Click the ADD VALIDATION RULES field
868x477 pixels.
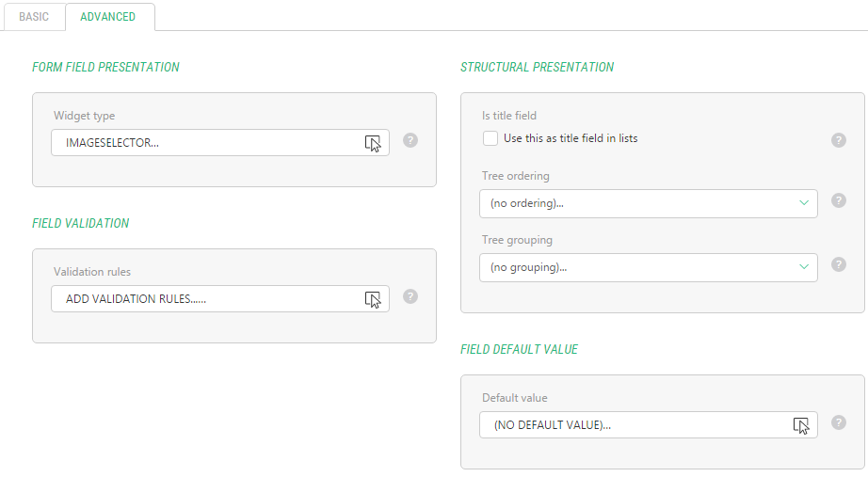point(207,299)
